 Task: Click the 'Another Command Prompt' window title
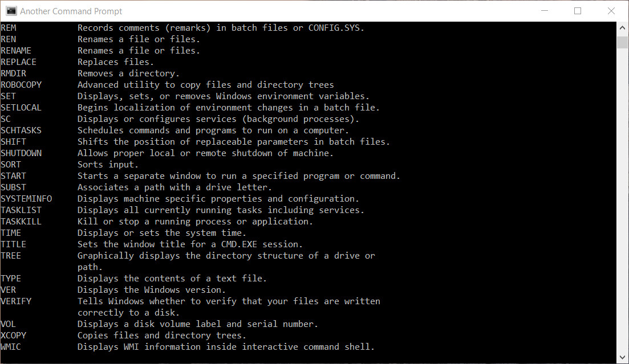[71, 11]
